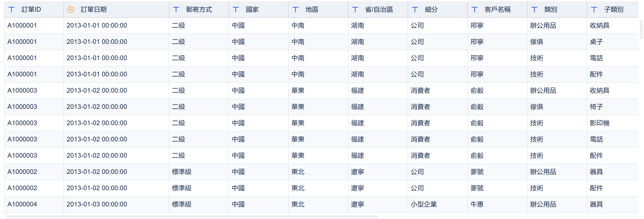Click the text type icon beside 省/自治區
Screen dimensions: 644x219
pyautogui.click(x=355, y=10)
